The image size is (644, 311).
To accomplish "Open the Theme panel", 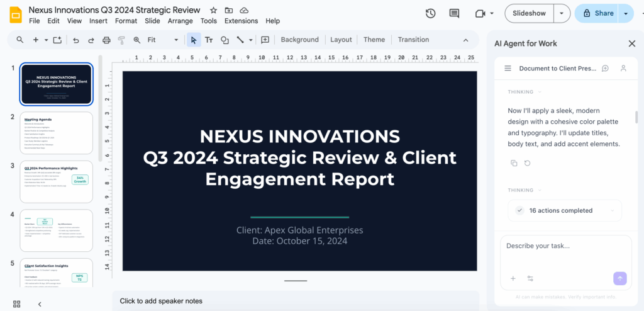I will click(x=374, y=40).
